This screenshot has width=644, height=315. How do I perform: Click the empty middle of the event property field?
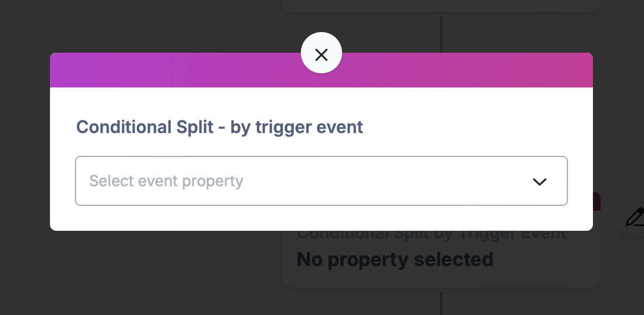(370, 181)
